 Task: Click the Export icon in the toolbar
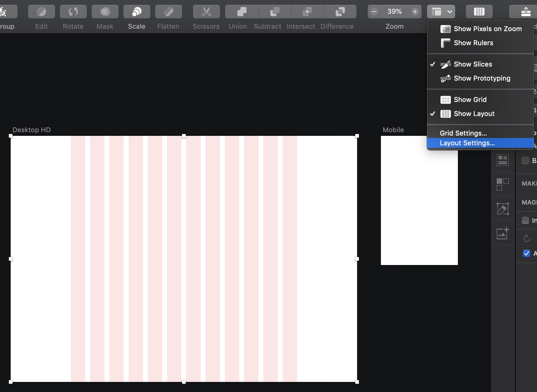(526, 12)
